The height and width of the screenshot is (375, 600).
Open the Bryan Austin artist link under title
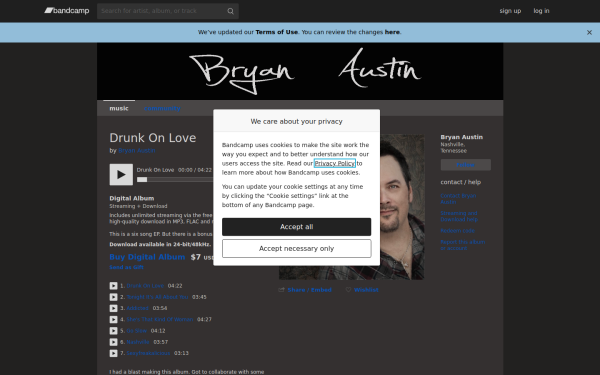[137, 150]
